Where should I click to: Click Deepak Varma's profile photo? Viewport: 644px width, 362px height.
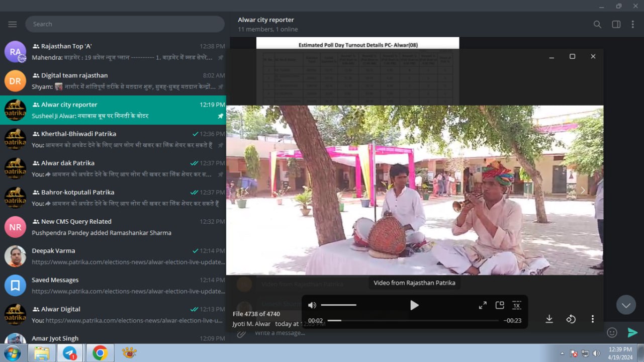pos(15,256)
